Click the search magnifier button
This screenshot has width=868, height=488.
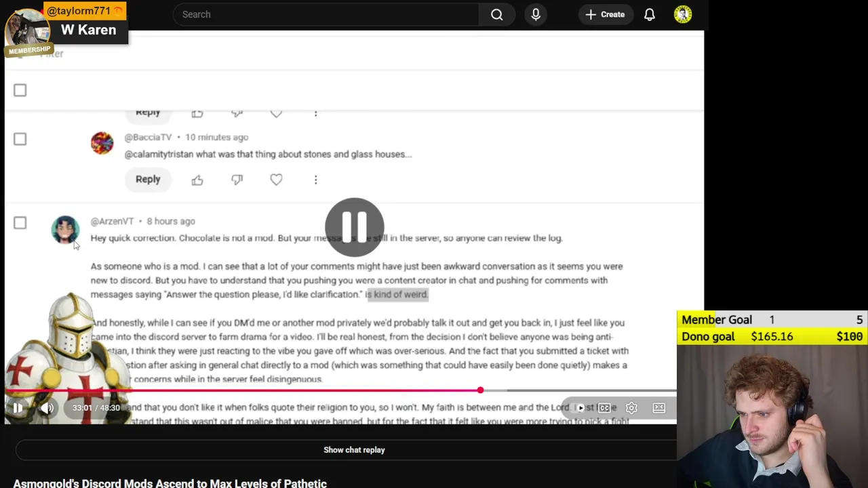(x=496, y=14)
